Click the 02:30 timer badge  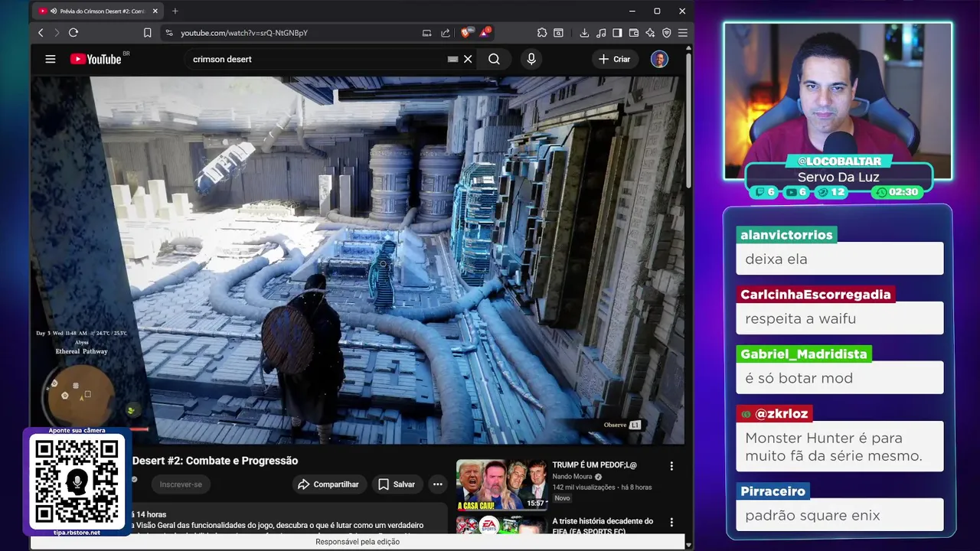tap(898, 192)
